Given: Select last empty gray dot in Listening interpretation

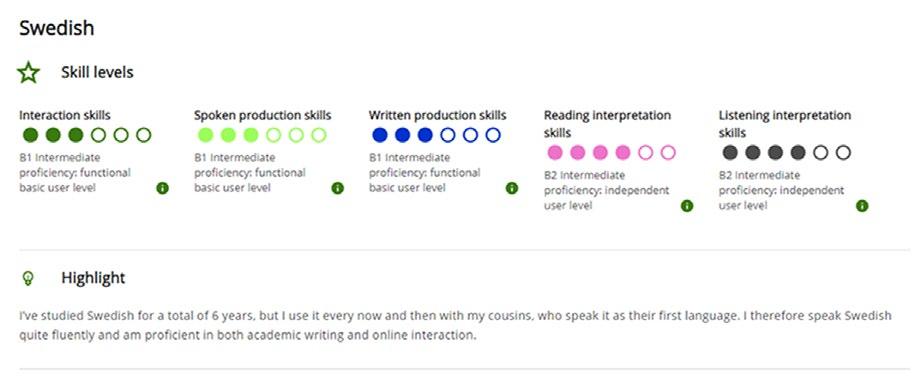Looking at the screenshot, I should point(843,153).
